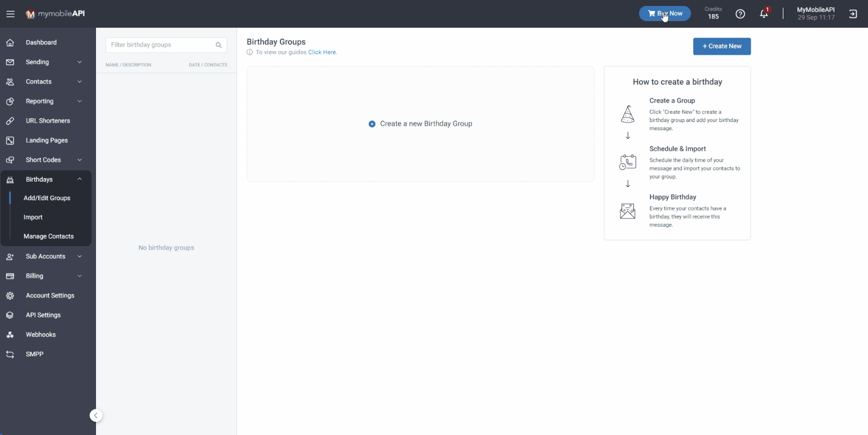
Task: Click the Webhooks icon
Action: point(10,334)
